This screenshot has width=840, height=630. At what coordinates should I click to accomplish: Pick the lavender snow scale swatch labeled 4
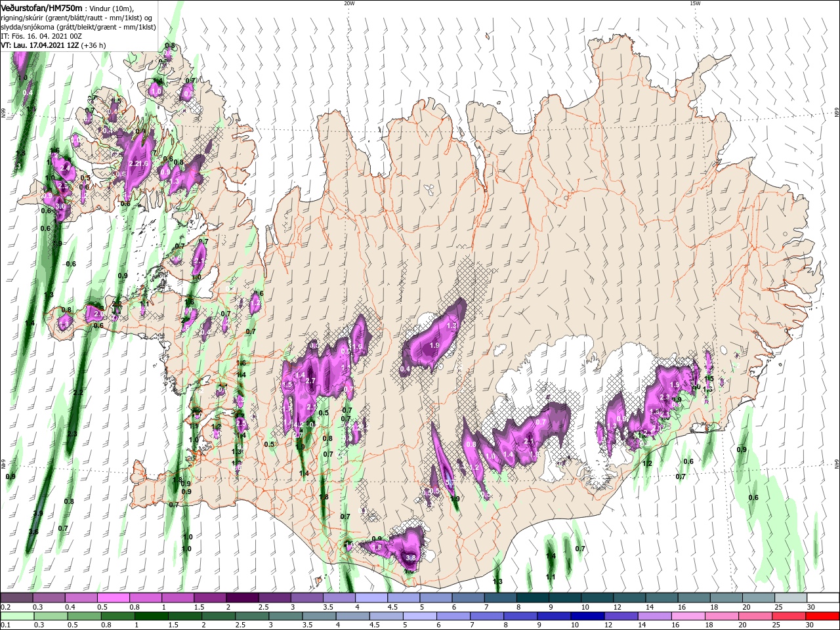click(371, 598)
